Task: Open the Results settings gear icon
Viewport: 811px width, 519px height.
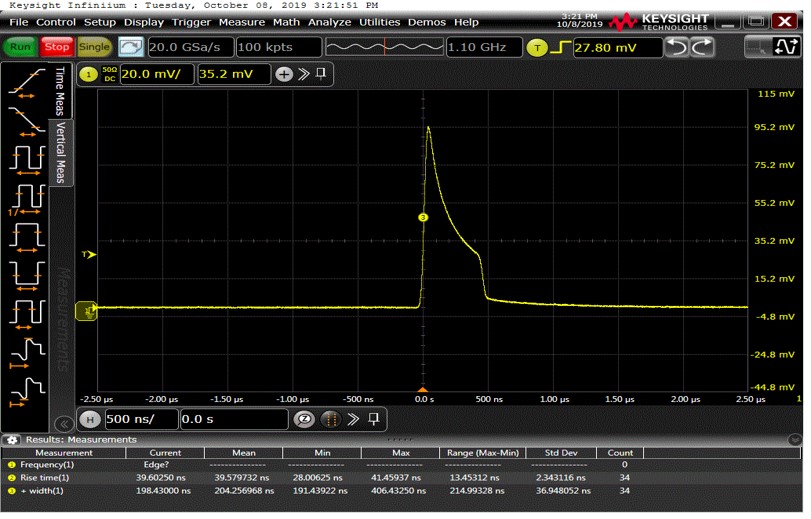Action: tap(13, 440)
